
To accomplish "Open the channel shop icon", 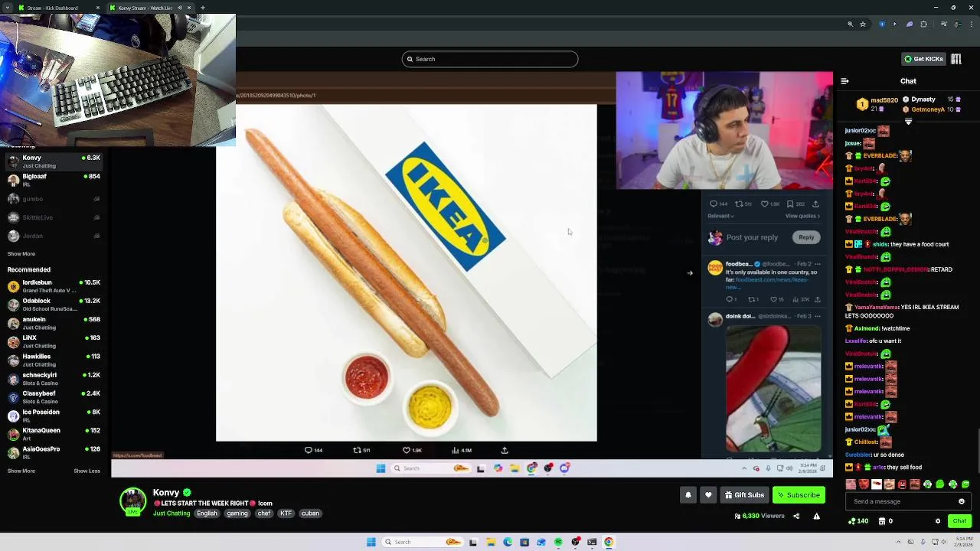I will (x=882, y=521).
